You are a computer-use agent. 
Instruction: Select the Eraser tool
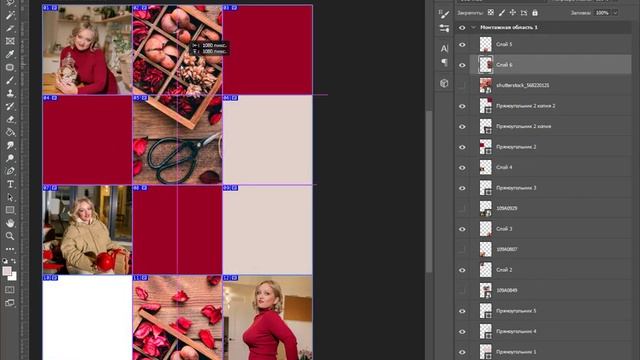10,119
